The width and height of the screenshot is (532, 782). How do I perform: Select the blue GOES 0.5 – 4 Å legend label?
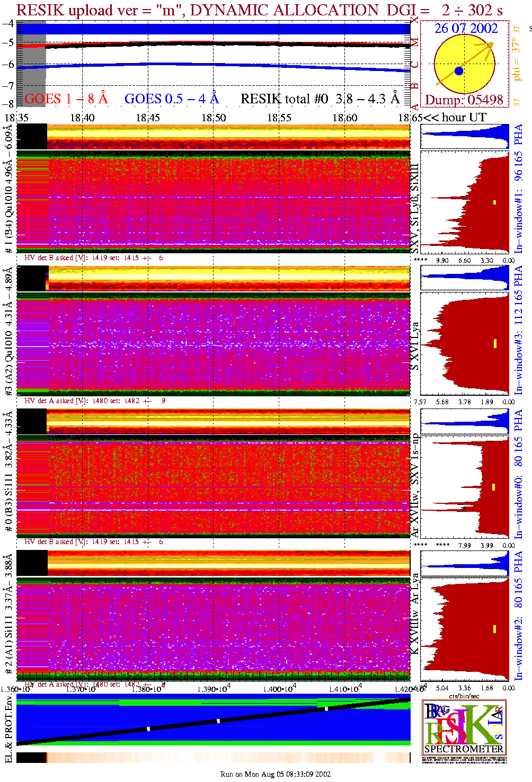(171, 99)
